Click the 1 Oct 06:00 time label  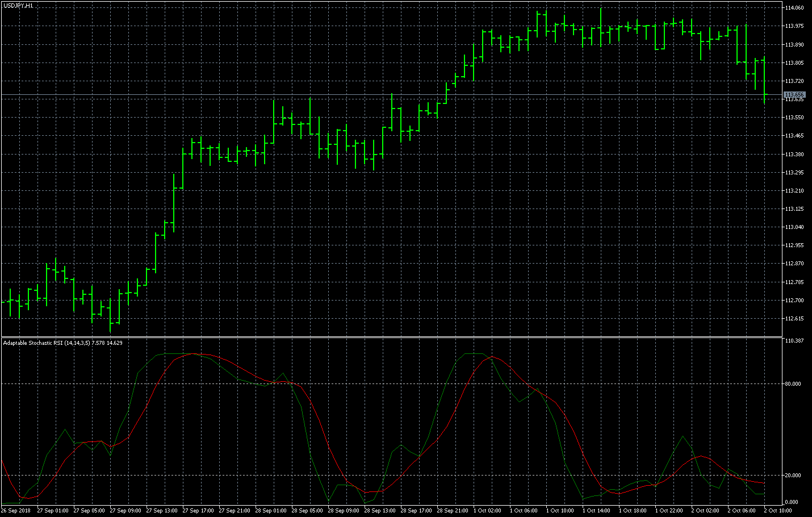click(x=524, y=511)
